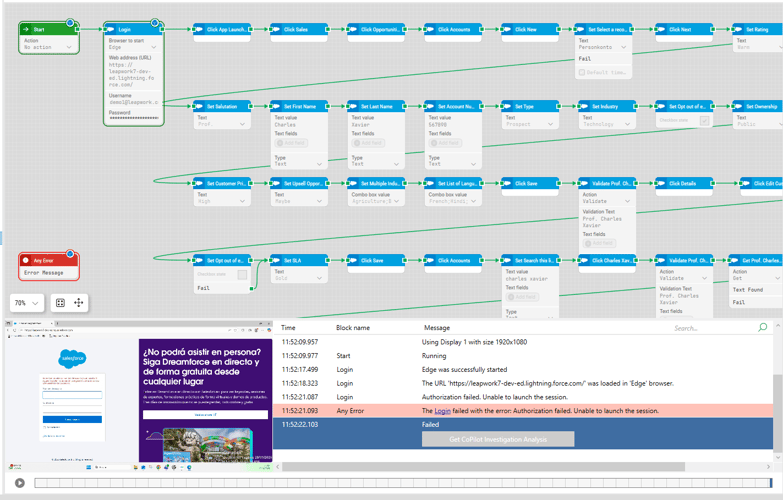
Task: Click Get CoPilot Investigation Analysis button
Action: pyautogui.click(x=498, y=439)
